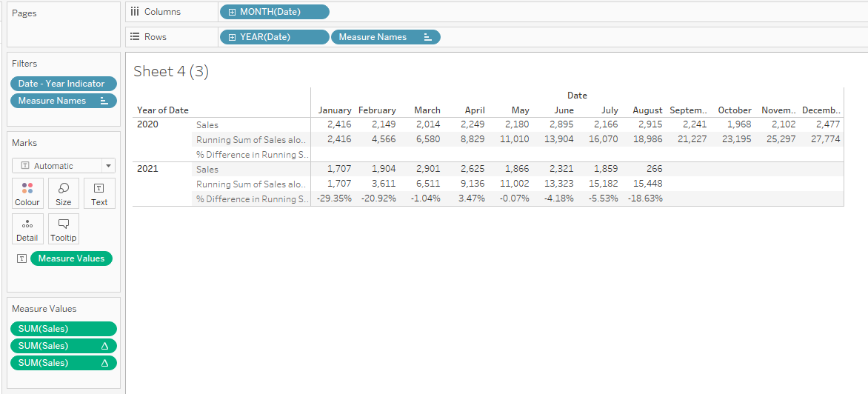
Task: Click the Filters shelf label
Action: tap(24, 64)
